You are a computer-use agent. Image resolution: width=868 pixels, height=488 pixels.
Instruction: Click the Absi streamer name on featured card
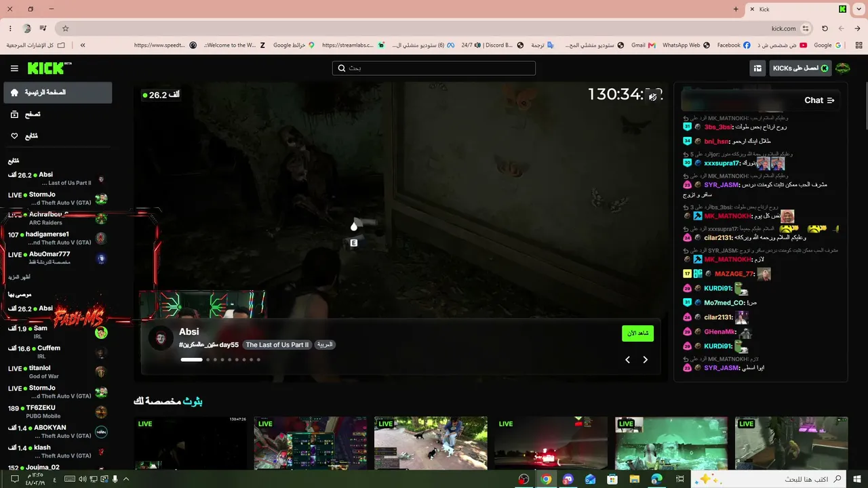pos(189,332)
